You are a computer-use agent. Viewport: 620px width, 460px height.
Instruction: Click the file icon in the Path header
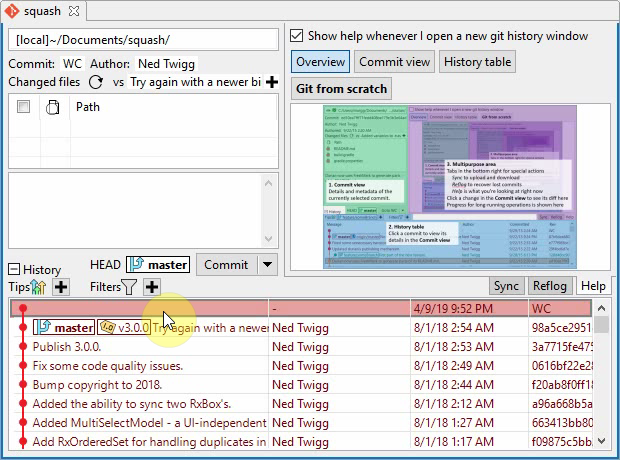(54, 107)
